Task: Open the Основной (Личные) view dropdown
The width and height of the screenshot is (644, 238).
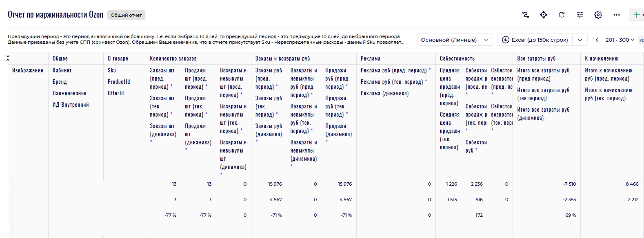Action: coord(454,40)
